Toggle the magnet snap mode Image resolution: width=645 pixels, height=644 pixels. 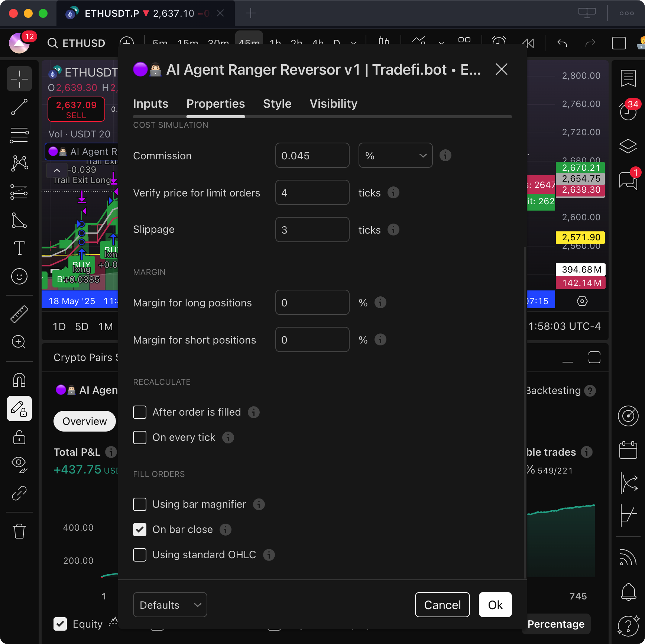tap(19, 380)
